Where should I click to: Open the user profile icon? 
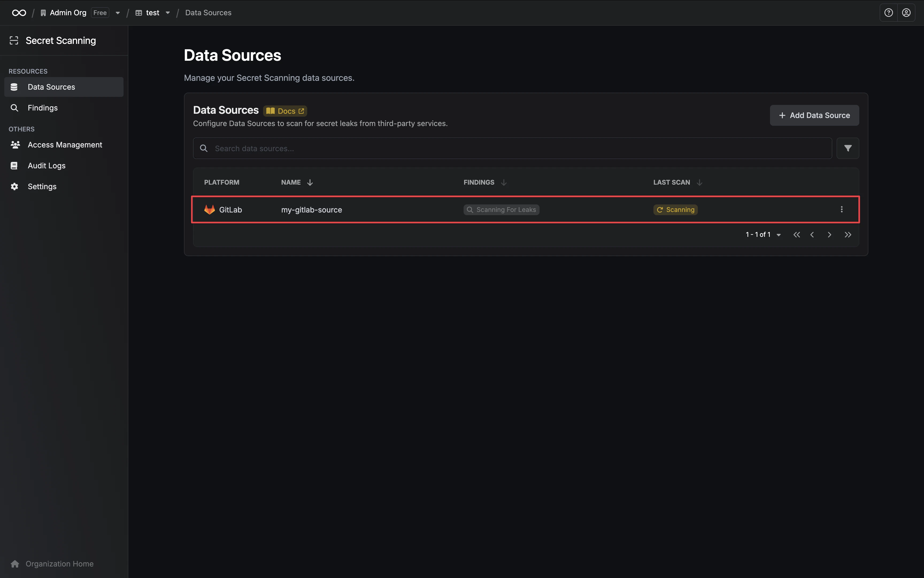coord(906,13)
